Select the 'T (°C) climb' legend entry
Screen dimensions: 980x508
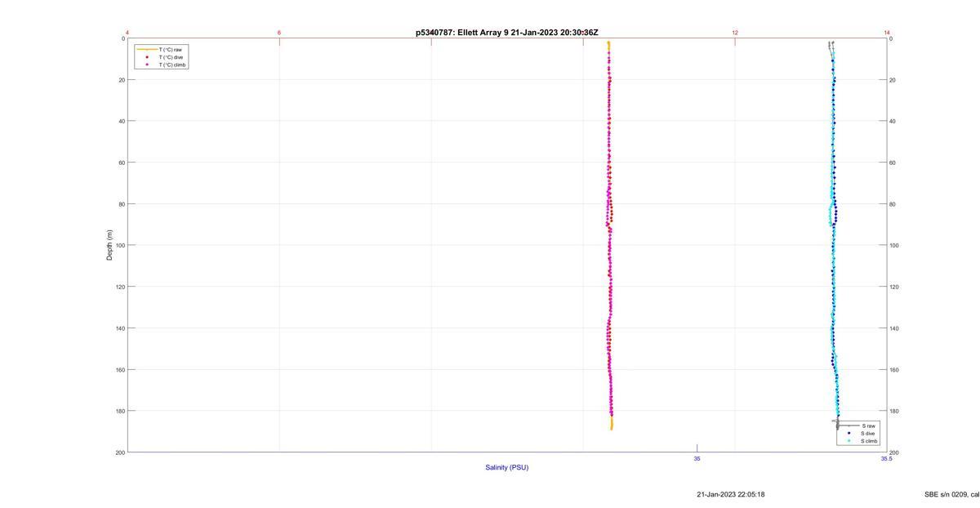pos(172,65)
